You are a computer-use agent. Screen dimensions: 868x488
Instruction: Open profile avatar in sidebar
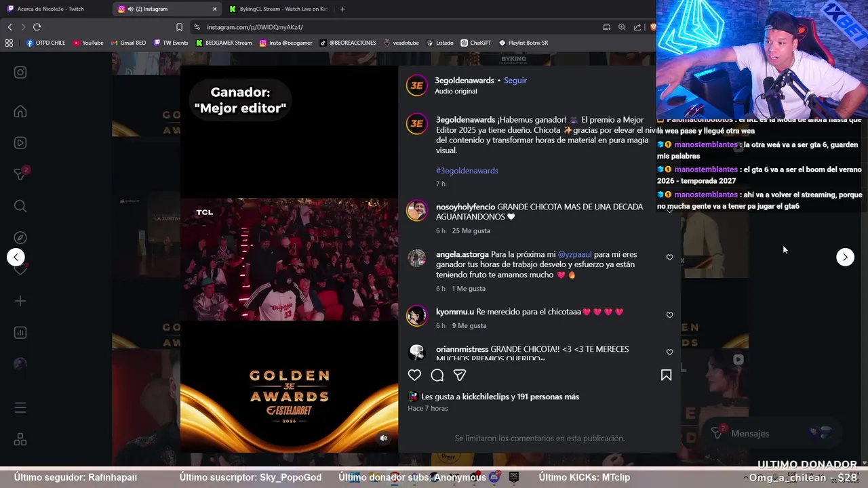[x=20, y=364]
